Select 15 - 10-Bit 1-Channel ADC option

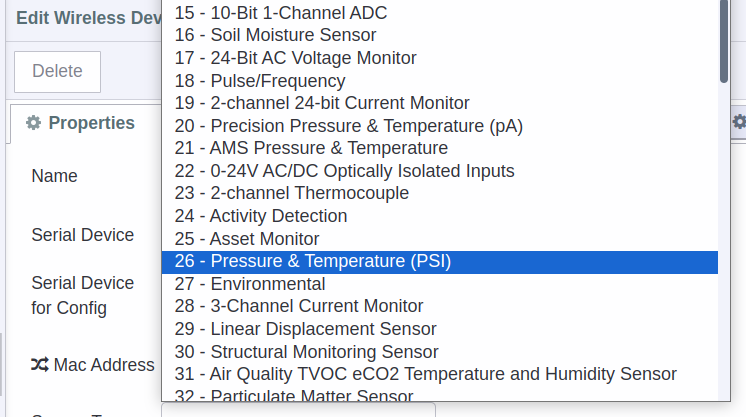point(440,13)
